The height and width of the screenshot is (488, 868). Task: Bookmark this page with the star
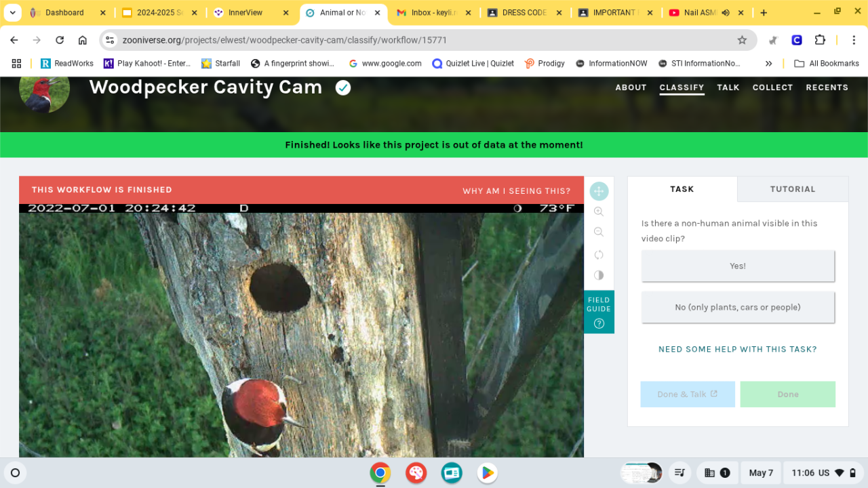click(x=742, y=40)
